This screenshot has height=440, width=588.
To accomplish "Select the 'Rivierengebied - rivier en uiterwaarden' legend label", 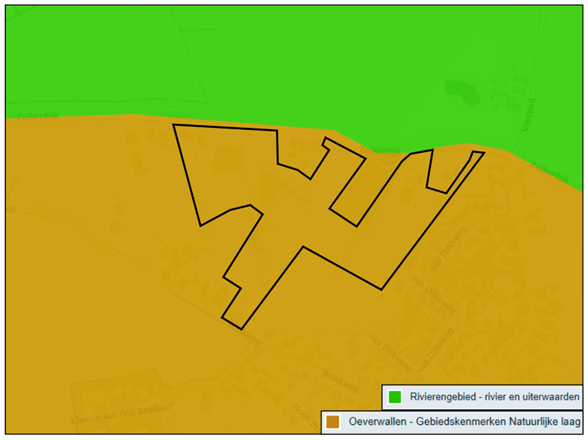I will [x=494, y=397].
